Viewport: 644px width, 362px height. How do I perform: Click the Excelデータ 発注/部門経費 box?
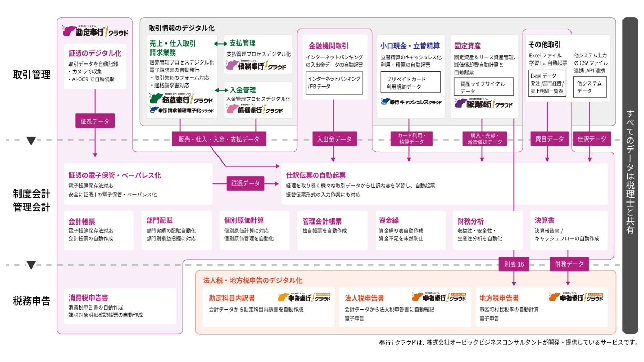(548, 83)
